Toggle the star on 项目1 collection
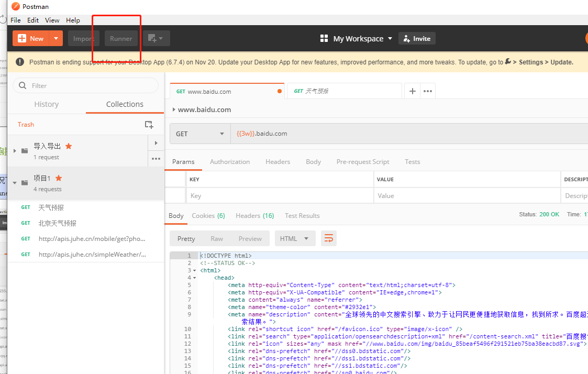This screenshot has width=588, height=374. tap(59, 178)
